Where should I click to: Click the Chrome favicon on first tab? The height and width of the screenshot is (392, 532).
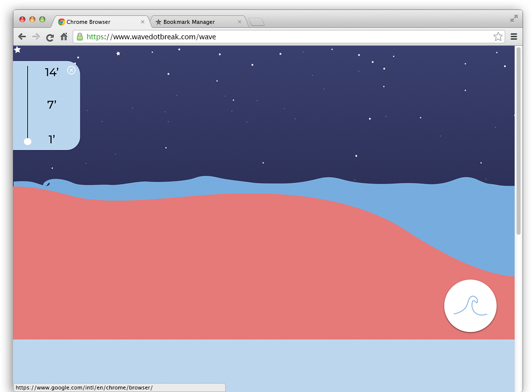click(x=62, y=22)
